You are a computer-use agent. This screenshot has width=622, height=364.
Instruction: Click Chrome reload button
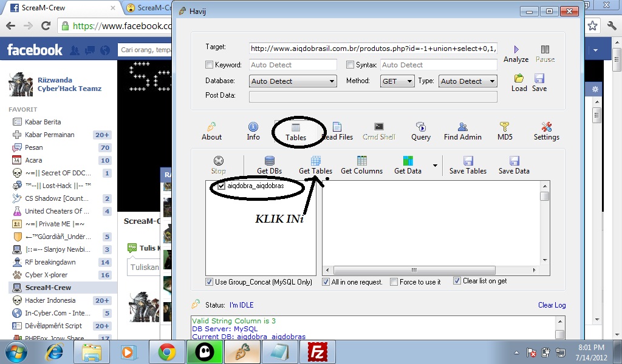46,26
